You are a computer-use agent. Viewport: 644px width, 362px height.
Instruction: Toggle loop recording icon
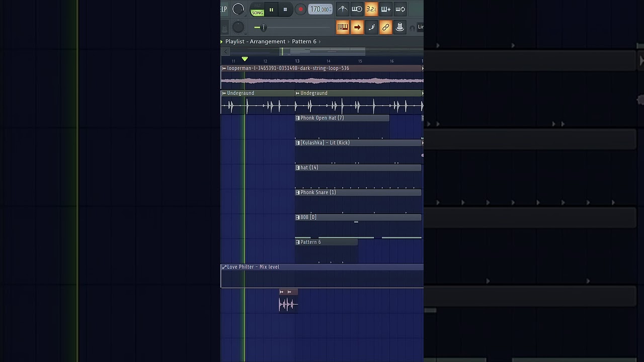[400, 9]
